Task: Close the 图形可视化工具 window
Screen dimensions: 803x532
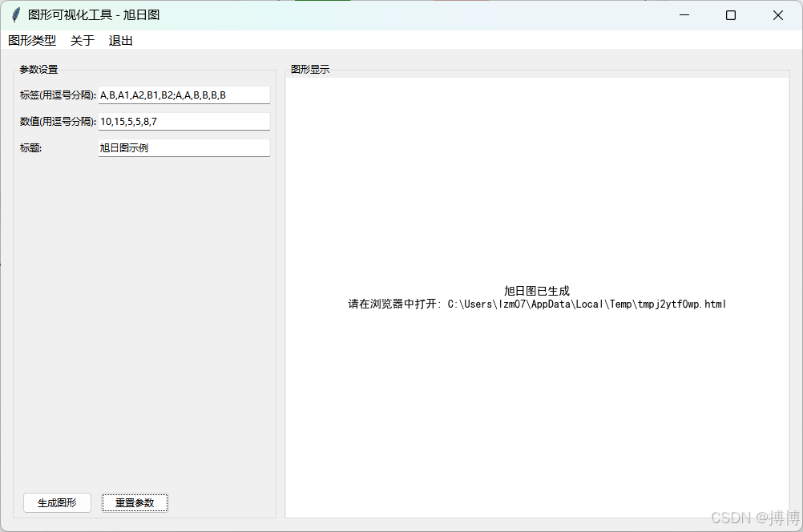Action: point(778,15)
